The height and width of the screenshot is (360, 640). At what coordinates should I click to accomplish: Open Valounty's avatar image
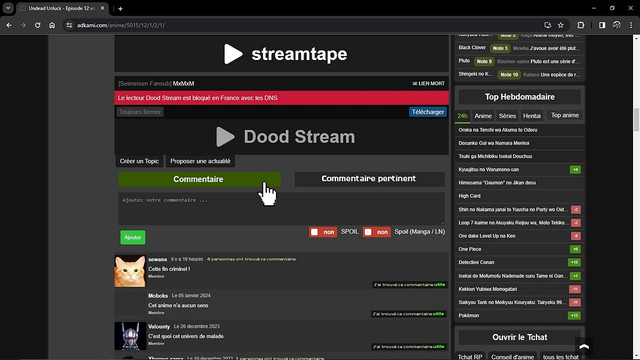[130, 336]
